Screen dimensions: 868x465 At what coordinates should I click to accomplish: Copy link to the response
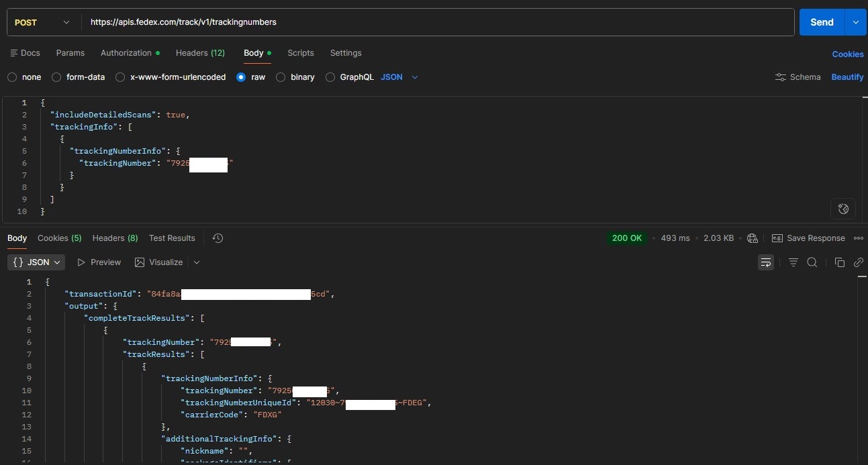(859, 262)
